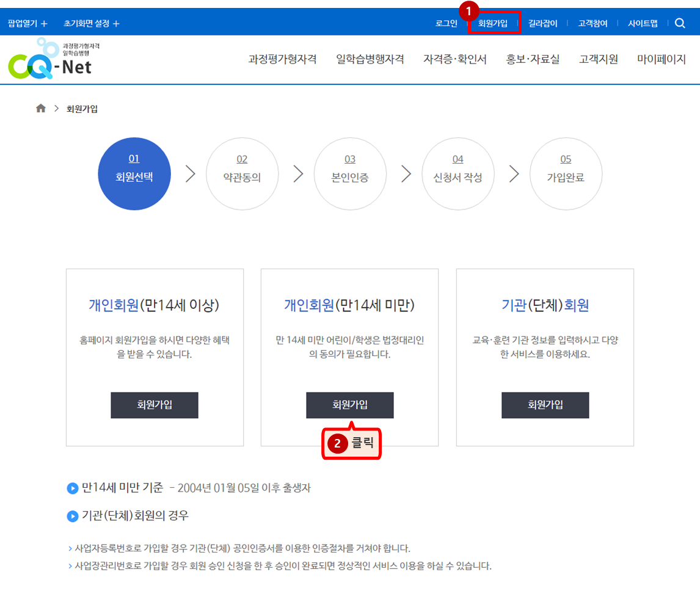Click blue arrow icon beside 기관(단체)회원의 경우
Viewport: 700px width, 591px height.
(72, 517)
